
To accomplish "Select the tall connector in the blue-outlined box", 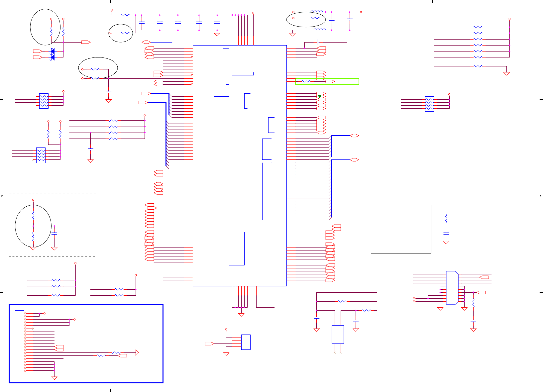I will pos(20,342).
